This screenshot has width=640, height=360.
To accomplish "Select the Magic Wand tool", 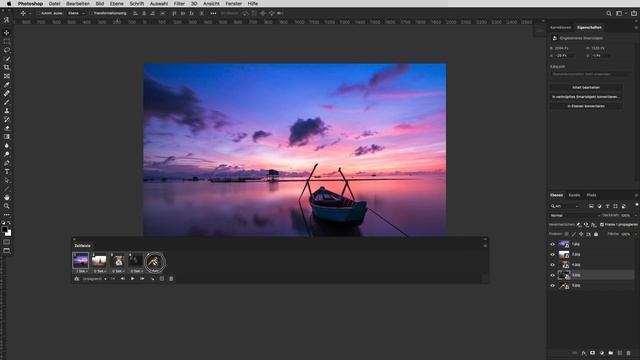I will [x=7, y=59].
